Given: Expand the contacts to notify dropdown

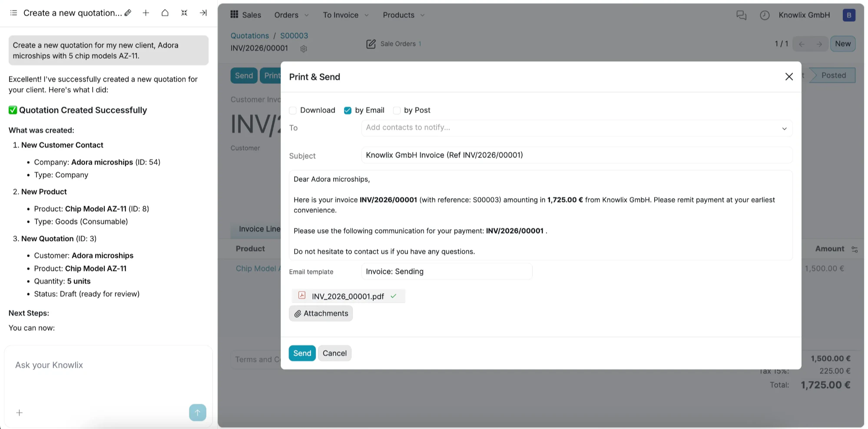Looking at the screenshot, I should 785,129.
